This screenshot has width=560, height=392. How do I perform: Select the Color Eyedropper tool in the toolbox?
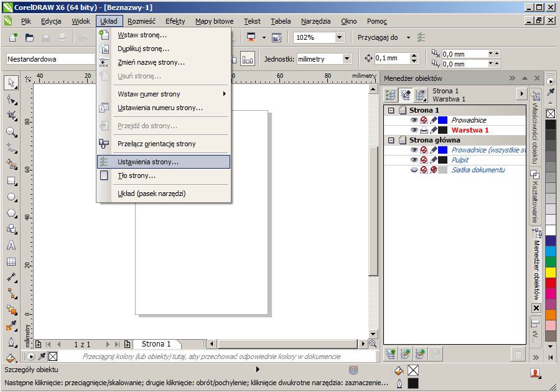click(11, 325)
